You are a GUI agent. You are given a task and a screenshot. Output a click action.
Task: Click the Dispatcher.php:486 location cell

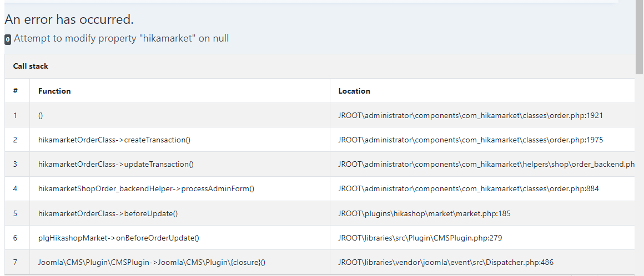[446, 262]
